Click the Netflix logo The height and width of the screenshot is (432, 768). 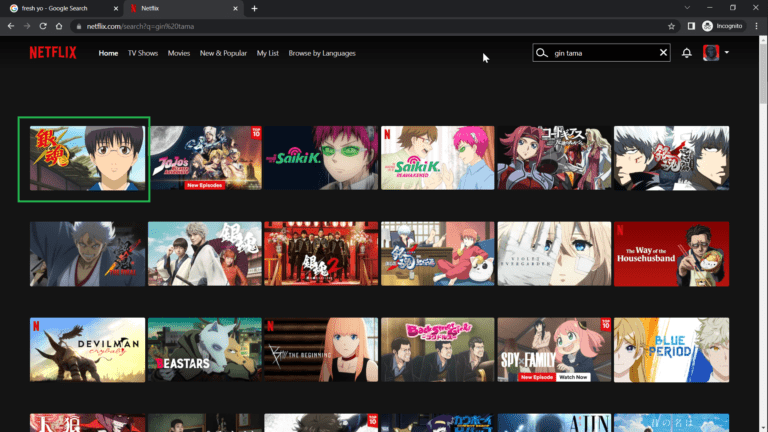52,53
